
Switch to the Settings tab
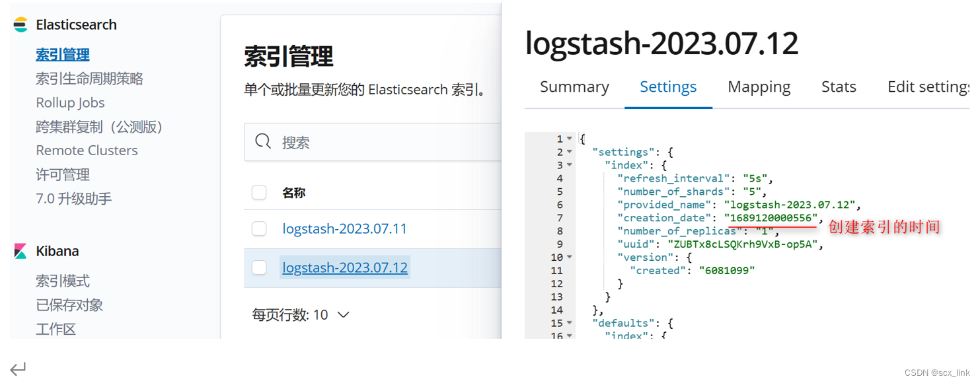click(668, 87)
